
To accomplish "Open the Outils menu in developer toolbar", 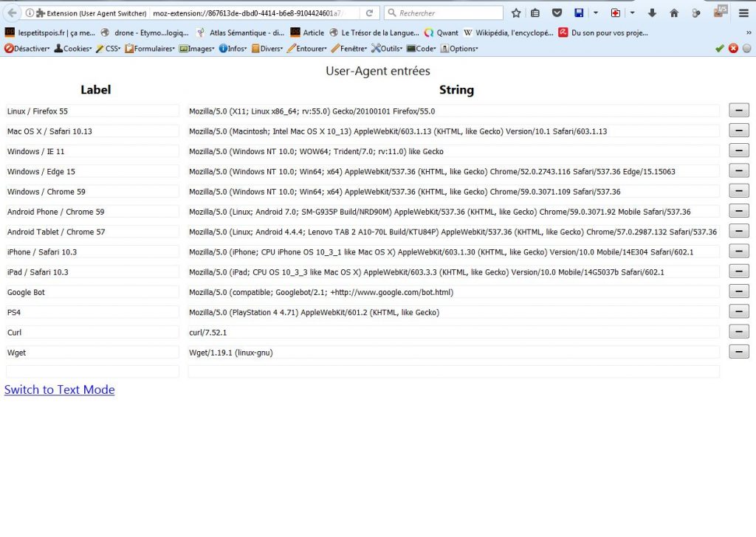I will coord(387,49).
